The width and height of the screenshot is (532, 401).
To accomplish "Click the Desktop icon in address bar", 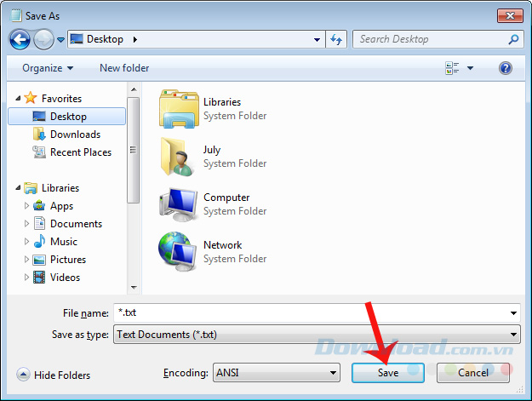I will pyautogui.click(x=77, y=39).
